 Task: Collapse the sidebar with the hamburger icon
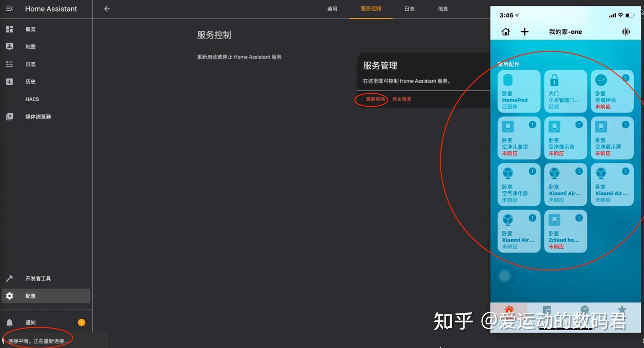[x=9, y=9]
